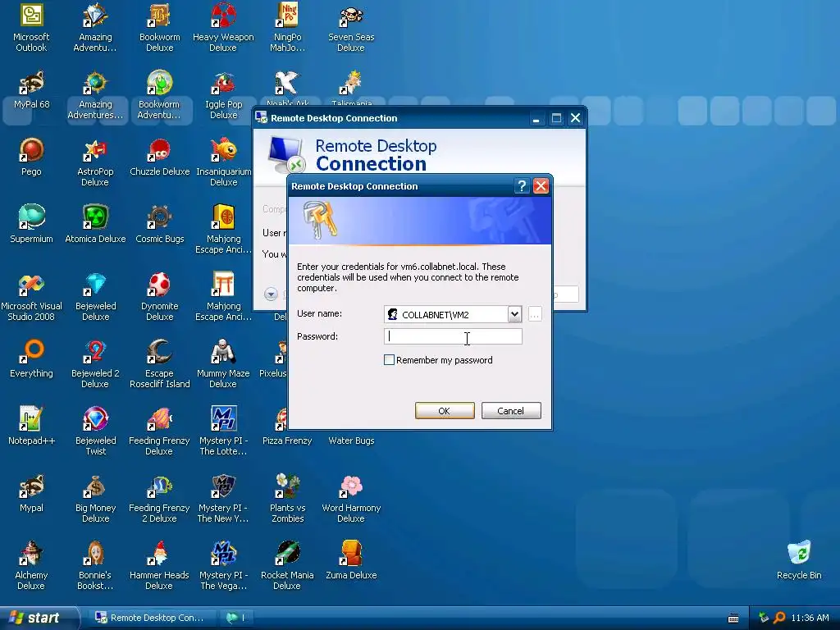Select the MyPal 68 desktop icon
Viewport: 840px width, 630px height.
(x=31, y=90)
